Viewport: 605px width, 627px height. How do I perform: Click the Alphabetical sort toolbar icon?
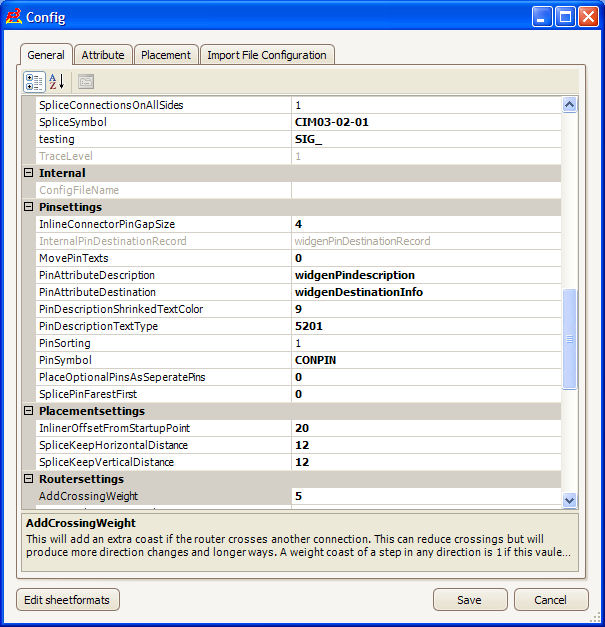[x=57, y=82]
